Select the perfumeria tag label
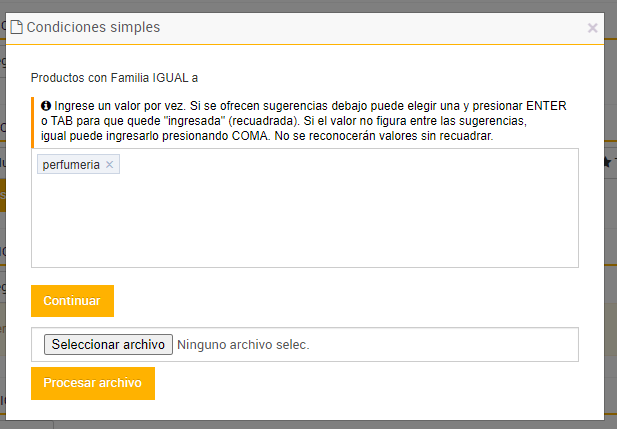 coord(71,165)
